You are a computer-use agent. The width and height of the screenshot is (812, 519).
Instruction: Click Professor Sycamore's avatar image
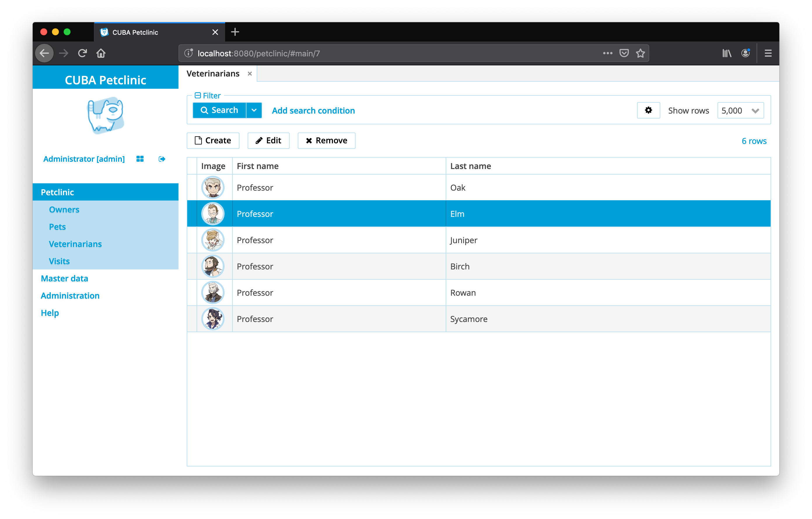[213, 319]
